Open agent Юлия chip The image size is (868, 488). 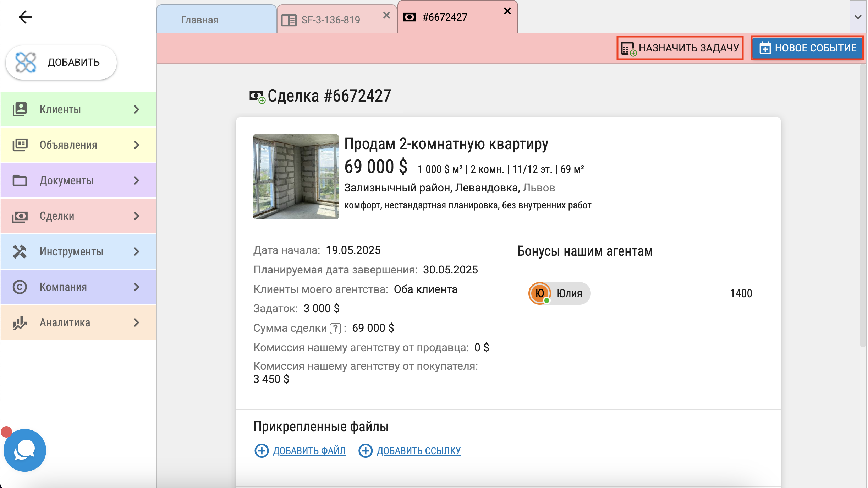click(559, 293)
